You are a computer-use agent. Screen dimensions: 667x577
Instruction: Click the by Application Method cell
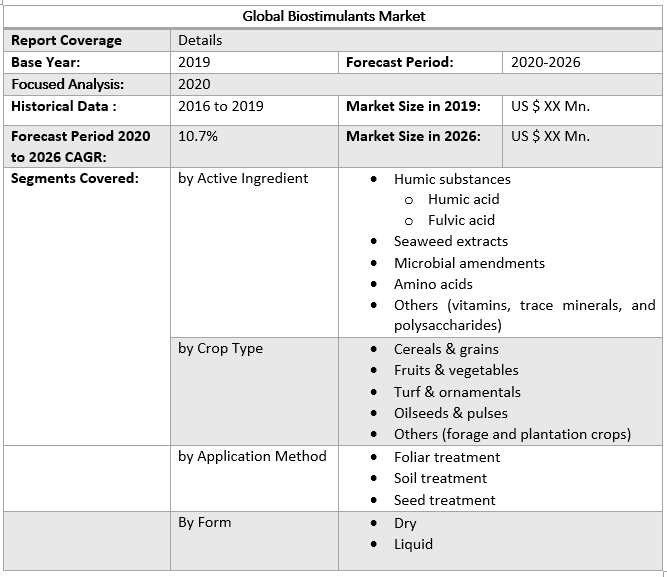252,456
